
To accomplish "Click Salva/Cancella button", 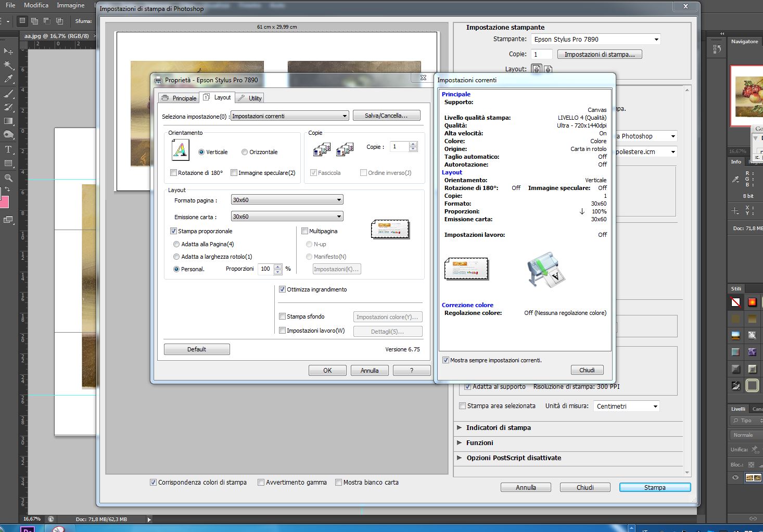I will [386, 116].
